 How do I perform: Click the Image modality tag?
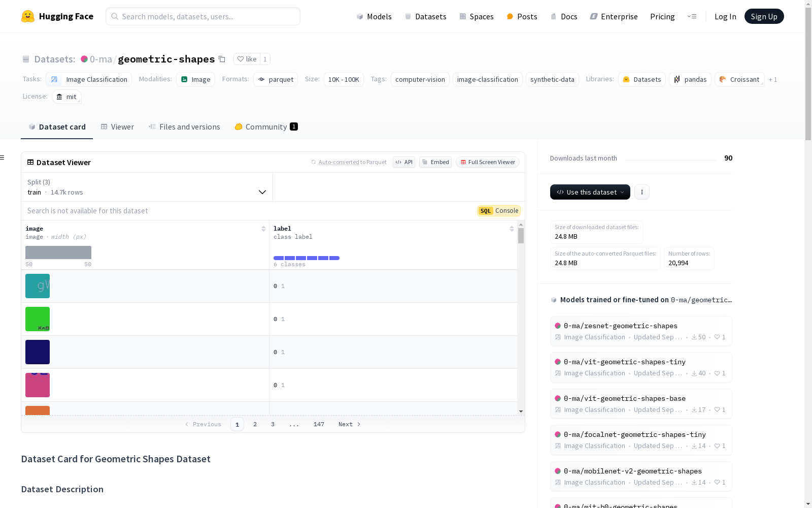195,79
